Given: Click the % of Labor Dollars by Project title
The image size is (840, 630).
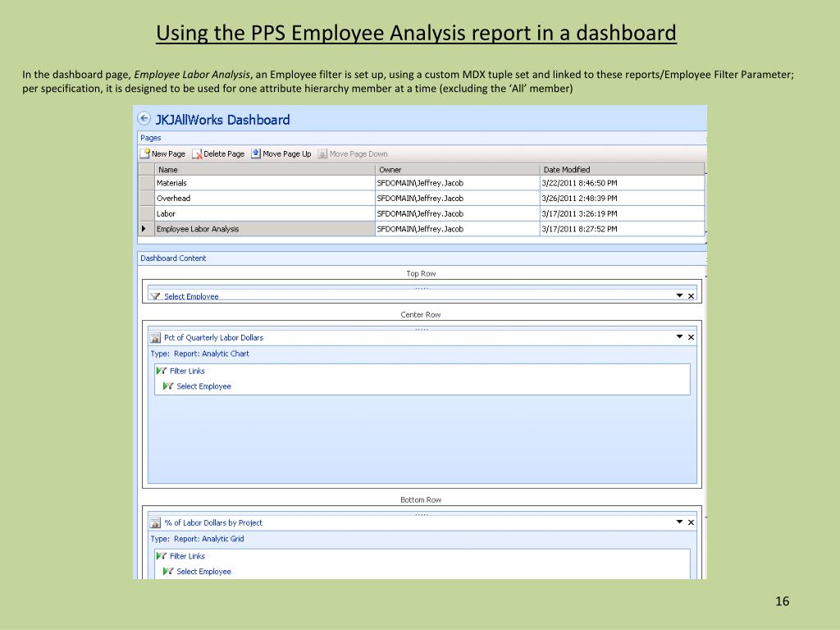Looking at the screenshot, I should click(x=213, y=523).
